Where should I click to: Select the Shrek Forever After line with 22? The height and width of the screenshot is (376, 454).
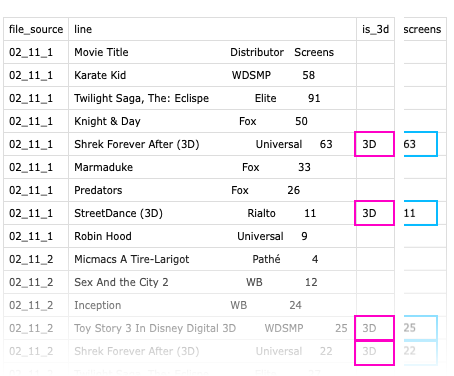(x=212, y=351)
